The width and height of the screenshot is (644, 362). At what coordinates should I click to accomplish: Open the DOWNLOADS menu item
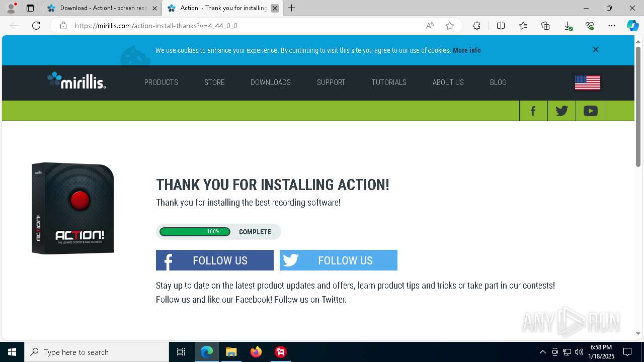coord(271,82)
